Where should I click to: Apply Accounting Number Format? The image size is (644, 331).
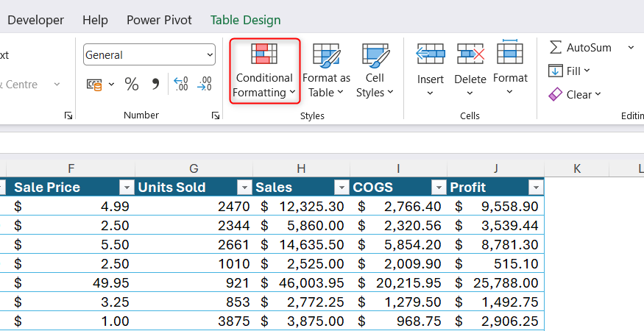coord(94,85)
